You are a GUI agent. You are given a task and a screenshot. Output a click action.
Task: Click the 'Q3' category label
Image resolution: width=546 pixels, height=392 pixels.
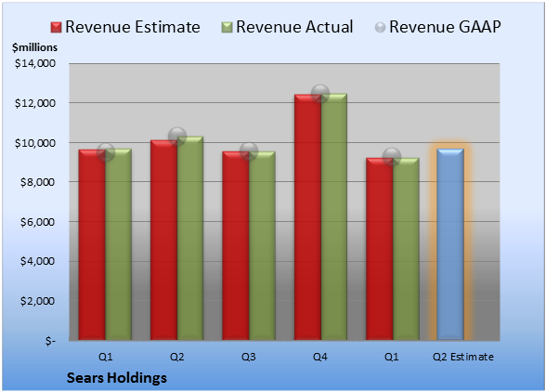click(x=249, y=357)
